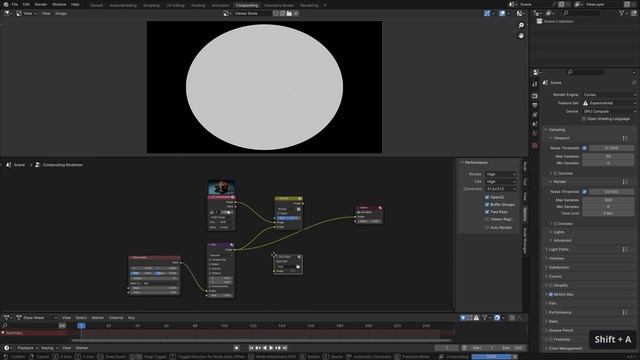Open the Feature Set dropdown set to Experimental

pyautogui.click(x=609, y=103)
